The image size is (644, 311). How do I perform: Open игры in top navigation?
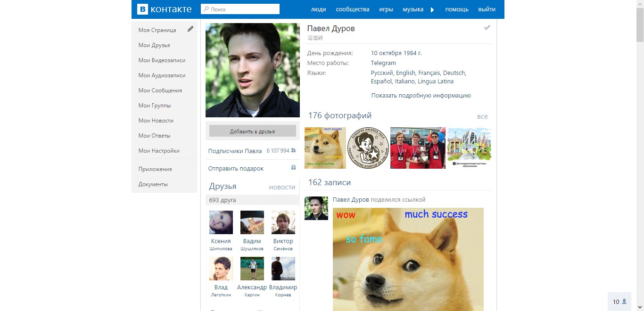pyautogui.click(x=386, y=9)
